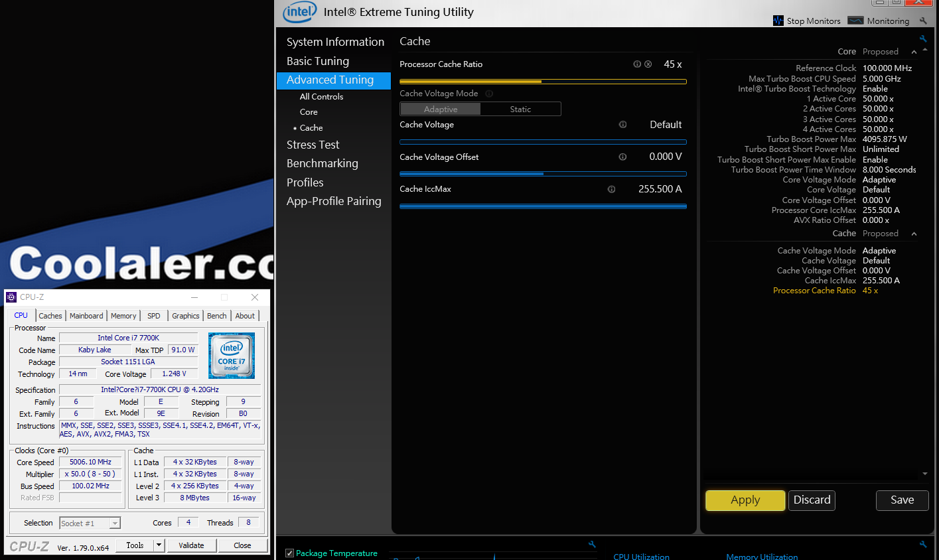This screenshot has width=939, height=560.
Task: Click Monitoring label in the title bar
Action: click(x=888, y=21)
